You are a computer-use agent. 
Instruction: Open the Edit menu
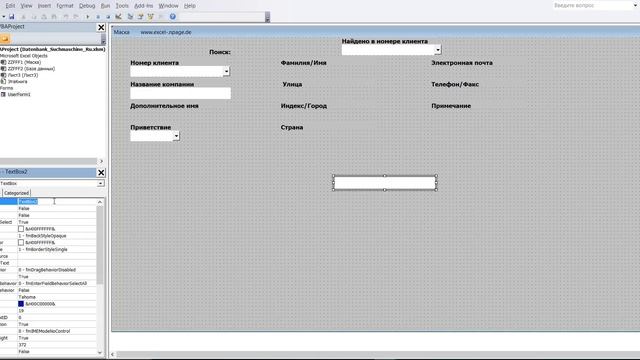coord(10,6)
